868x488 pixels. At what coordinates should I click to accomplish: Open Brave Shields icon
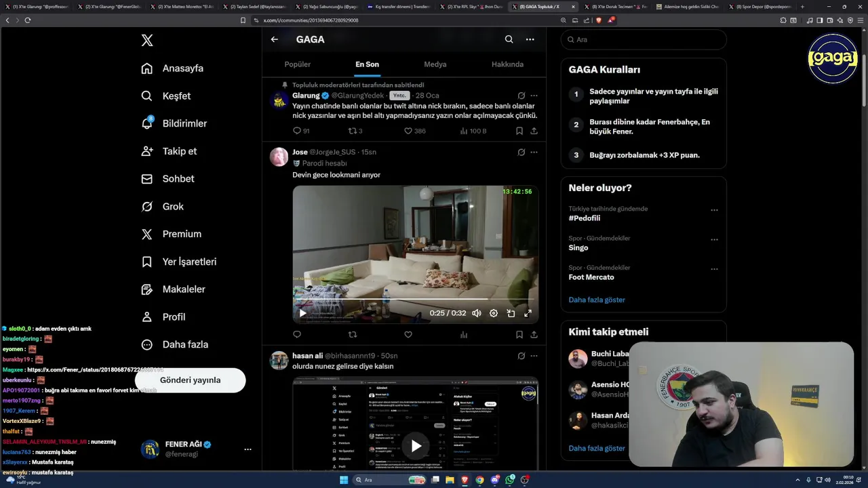click(598, 20)
